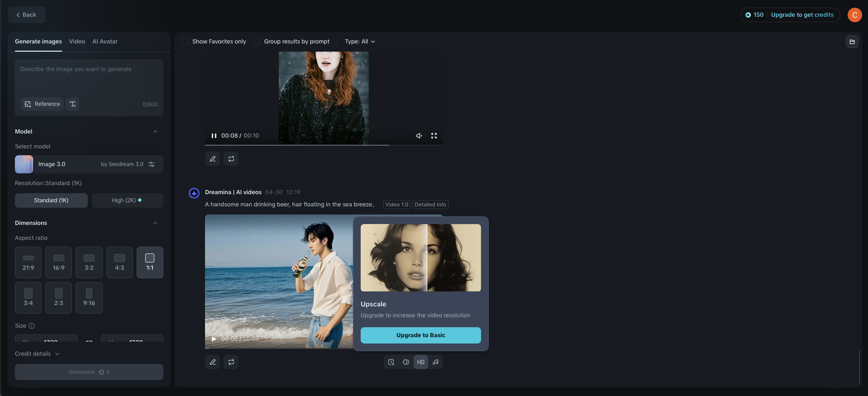Click the HD upscale icon
Image resolution: width=868 pixels, height=396 pixels.
point(421,362)
